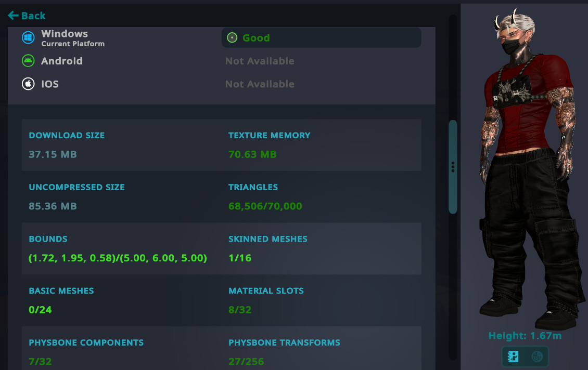The image size is (588, 370).
Task: Click the 'iOS' platform name
Action: [50, 84]
